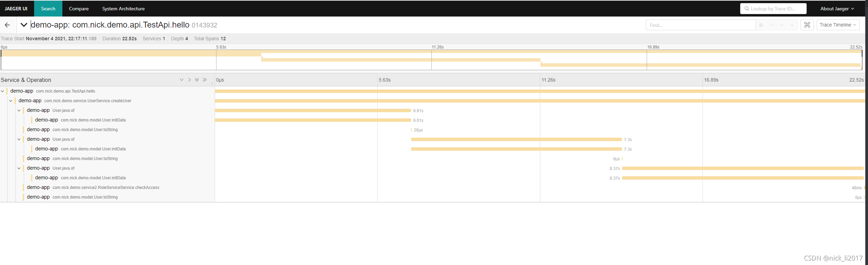Collapse trace header with the chevron beside demo-app title
This screenshot has width=868, height=265.
pos(24,25)
